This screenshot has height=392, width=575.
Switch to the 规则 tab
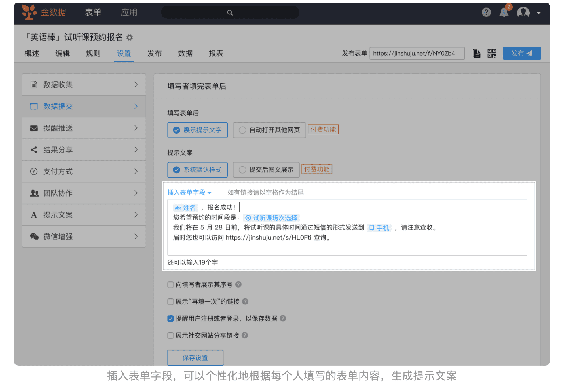pos(93,53)
